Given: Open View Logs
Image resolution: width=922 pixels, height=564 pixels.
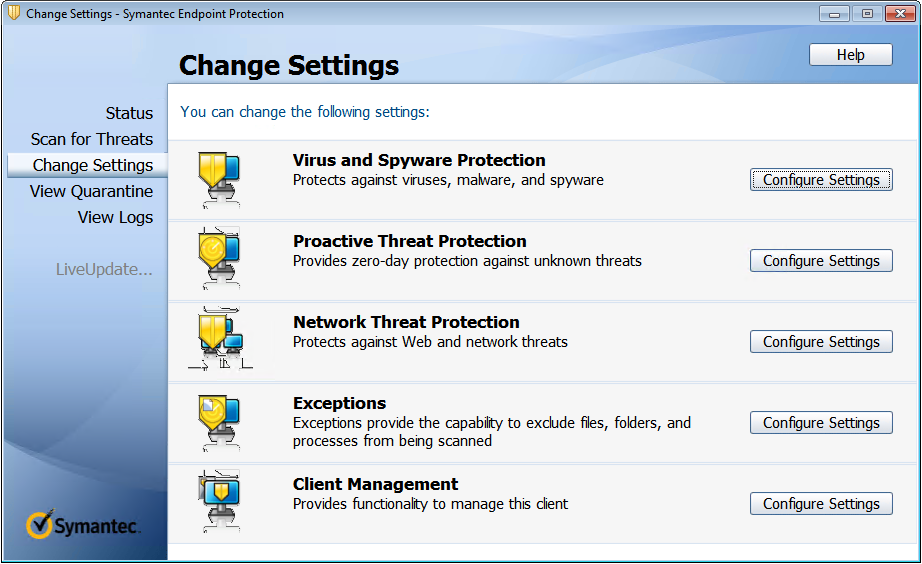Looking at the screenshot, I should (x=115, y=217).
